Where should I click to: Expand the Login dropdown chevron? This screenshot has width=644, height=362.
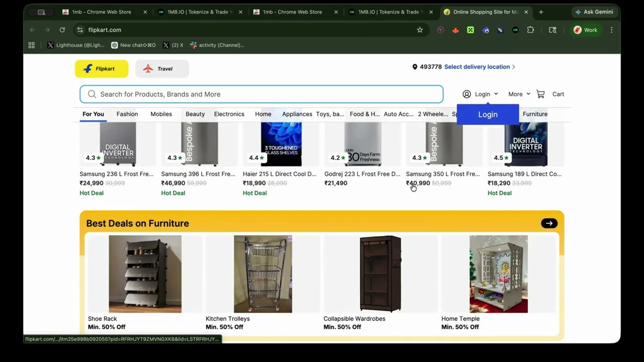(x=496, y=94)
